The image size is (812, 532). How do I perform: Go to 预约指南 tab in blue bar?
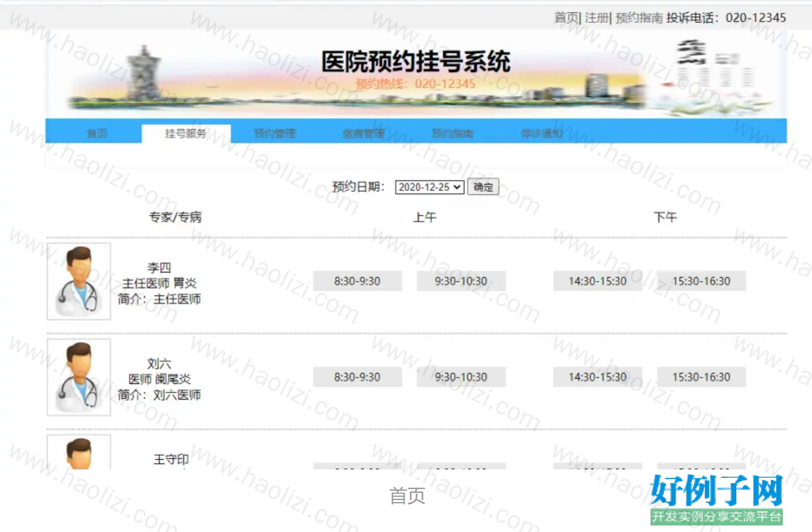coord(452,134)
